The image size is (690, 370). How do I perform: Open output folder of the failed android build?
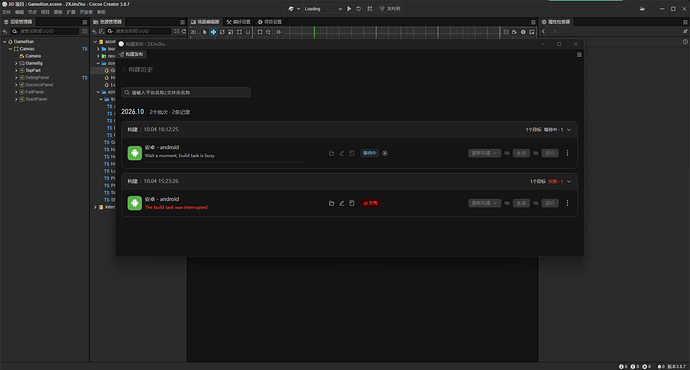coord(331,203)
